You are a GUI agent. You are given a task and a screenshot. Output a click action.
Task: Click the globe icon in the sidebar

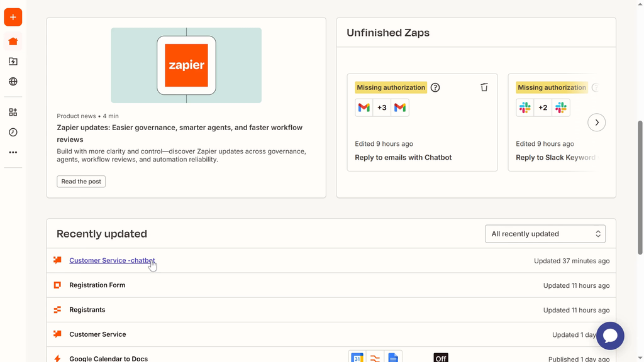(13, 82)
